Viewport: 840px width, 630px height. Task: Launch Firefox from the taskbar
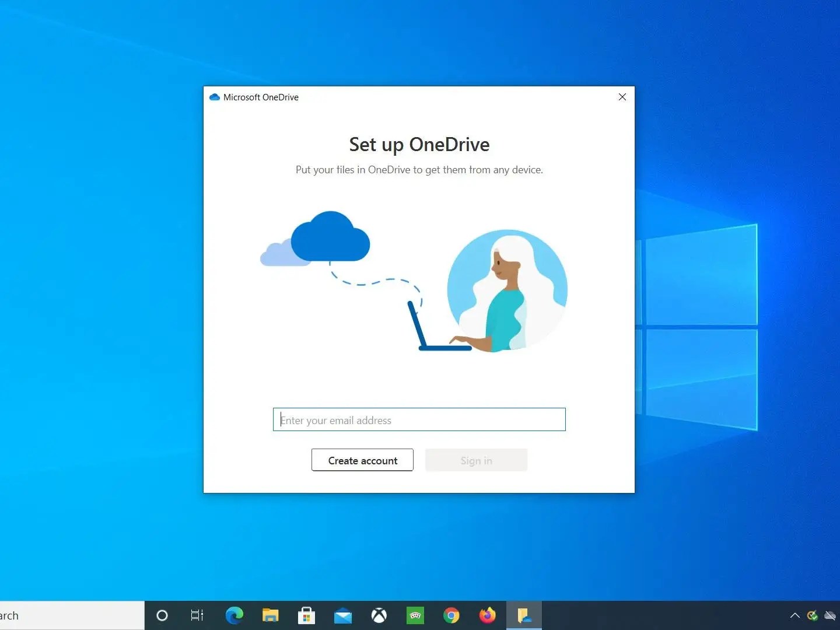click(x=488, y=615)
